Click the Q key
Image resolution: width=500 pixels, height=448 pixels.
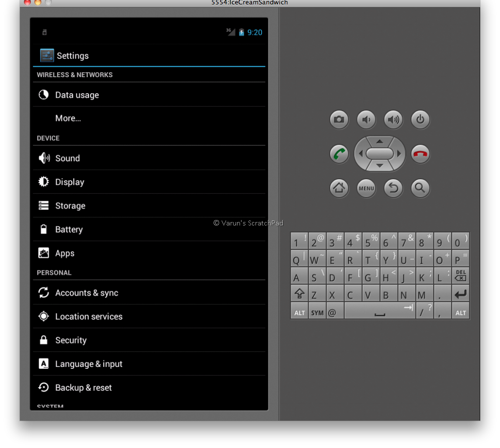point(299,258)
